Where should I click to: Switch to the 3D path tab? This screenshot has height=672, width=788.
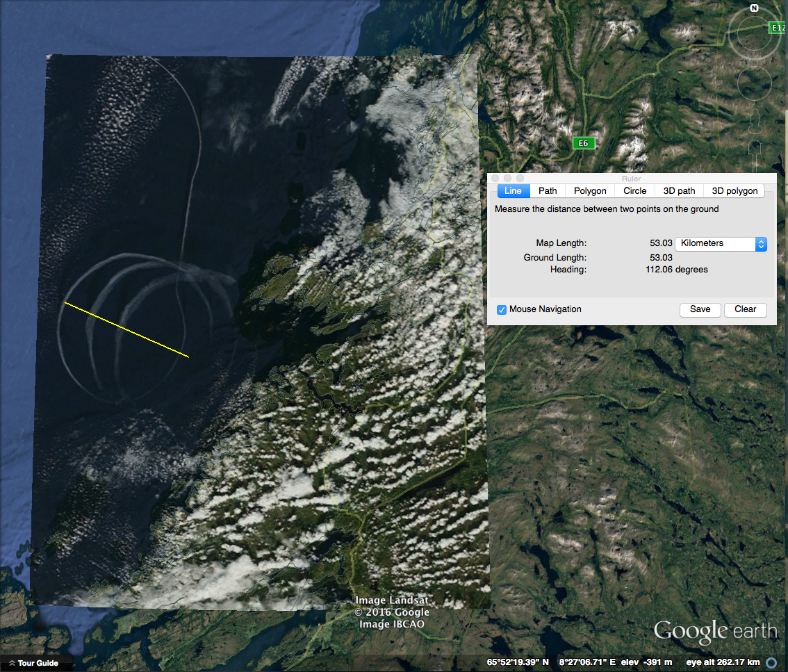678,190
